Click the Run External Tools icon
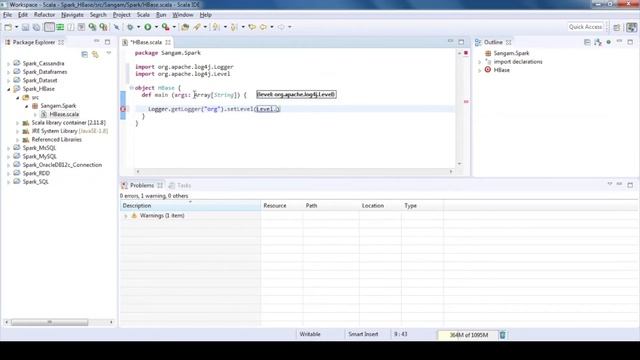Viewport: 640px width, 360px height. pos(165,27)
